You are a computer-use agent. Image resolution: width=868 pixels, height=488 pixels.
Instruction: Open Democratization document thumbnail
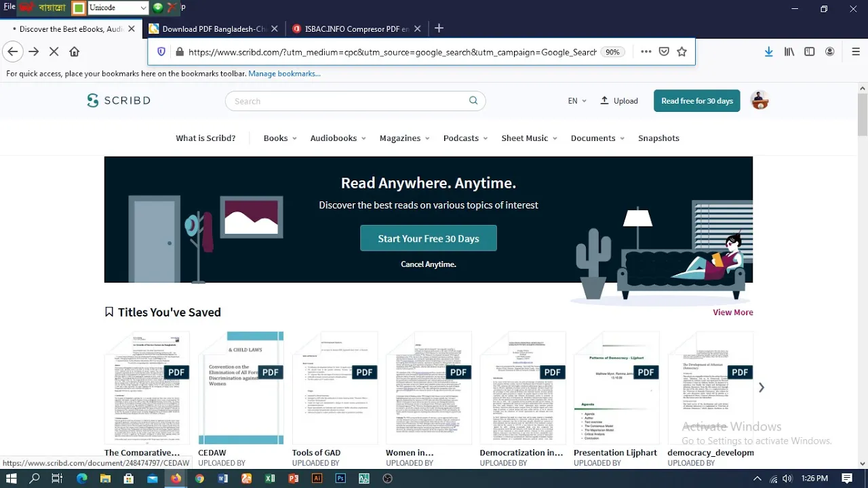tap(522, 388)
